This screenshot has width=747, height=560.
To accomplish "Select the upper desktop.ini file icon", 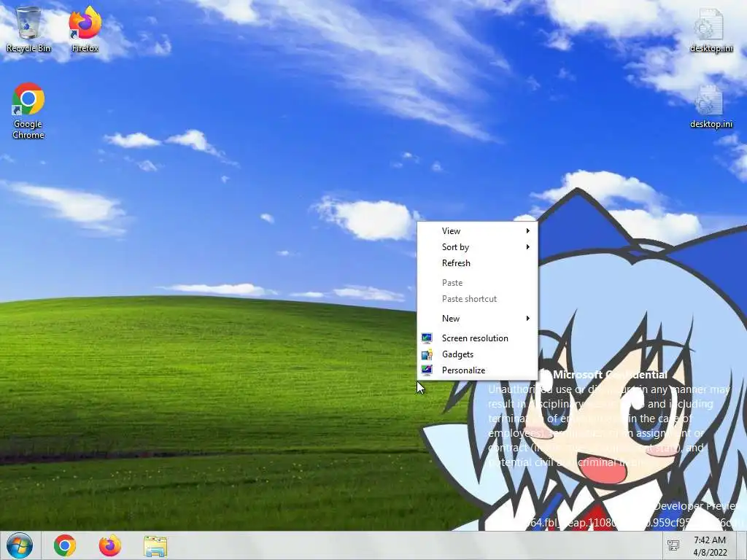I will 711,29.
